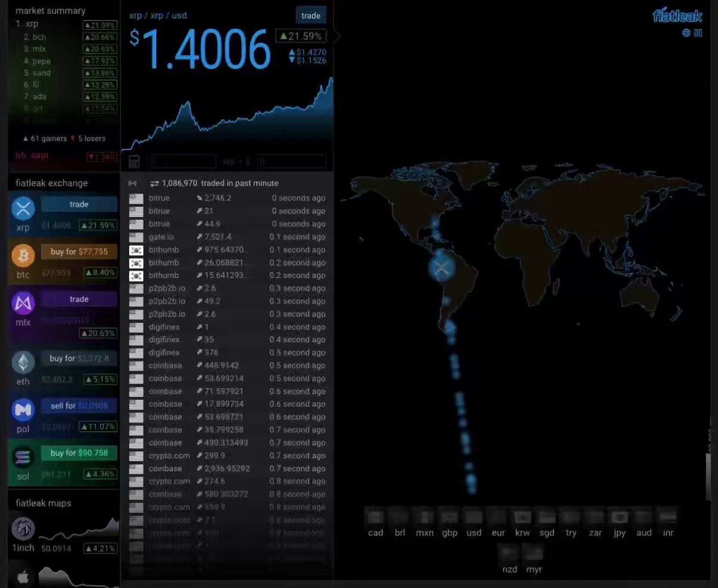The height and width of the screenshot is (588, 718).
Task: Click the pol sell for button
Action: [x=79, y=406]
